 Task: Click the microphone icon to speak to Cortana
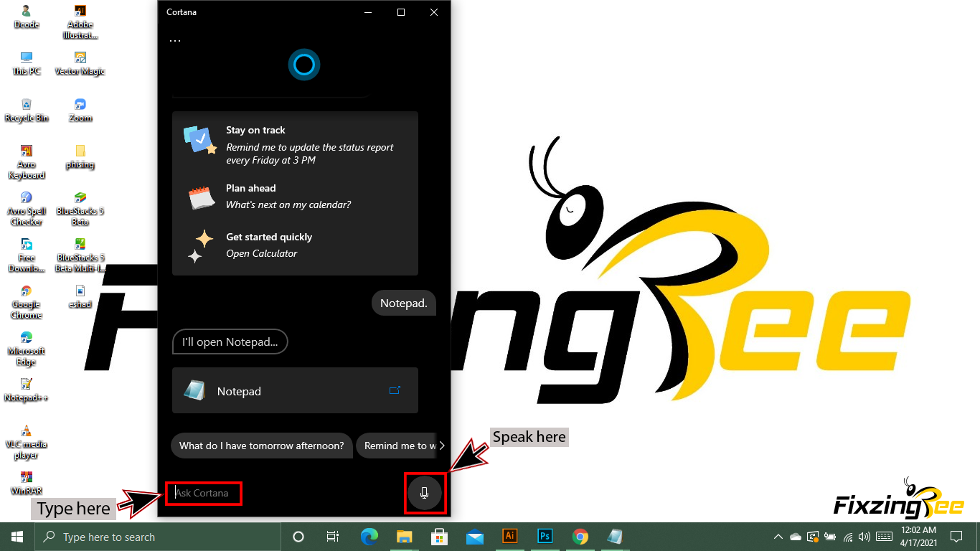point(424,494)
